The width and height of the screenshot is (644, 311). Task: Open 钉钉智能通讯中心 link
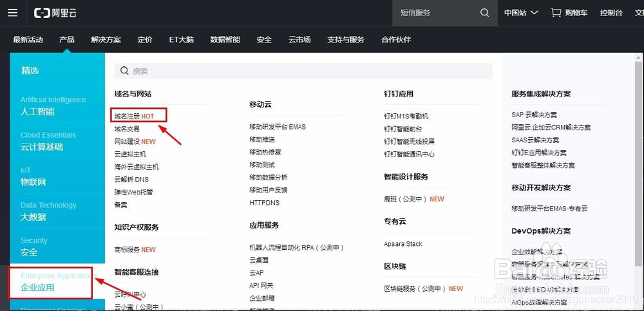pyautogui.click(x=410, y=154)
